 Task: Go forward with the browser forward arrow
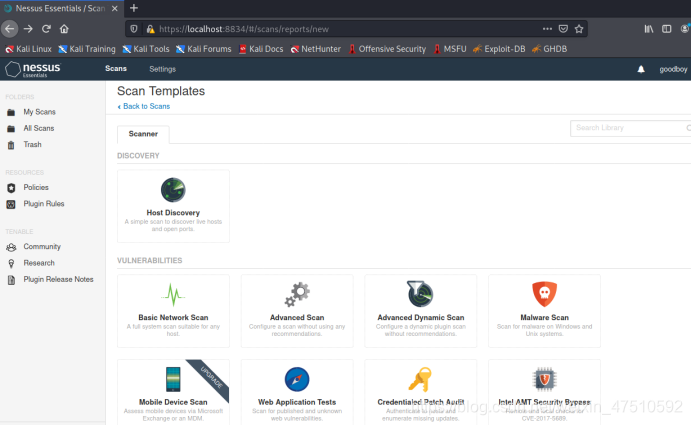click(28, 29)
